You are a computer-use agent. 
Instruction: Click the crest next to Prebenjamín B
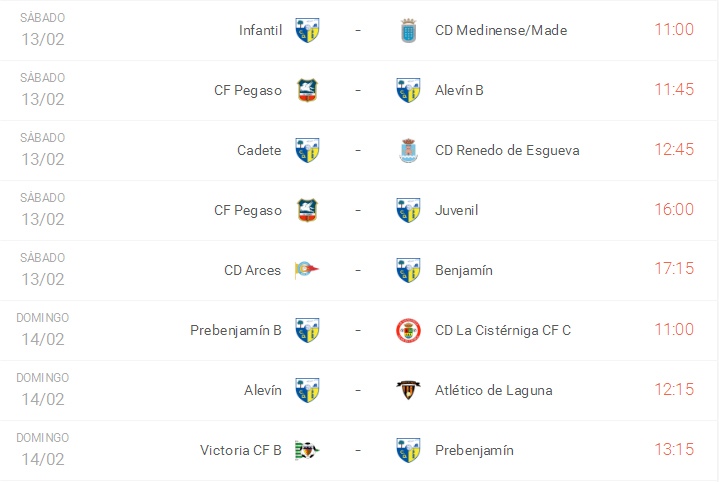(307, 330)
